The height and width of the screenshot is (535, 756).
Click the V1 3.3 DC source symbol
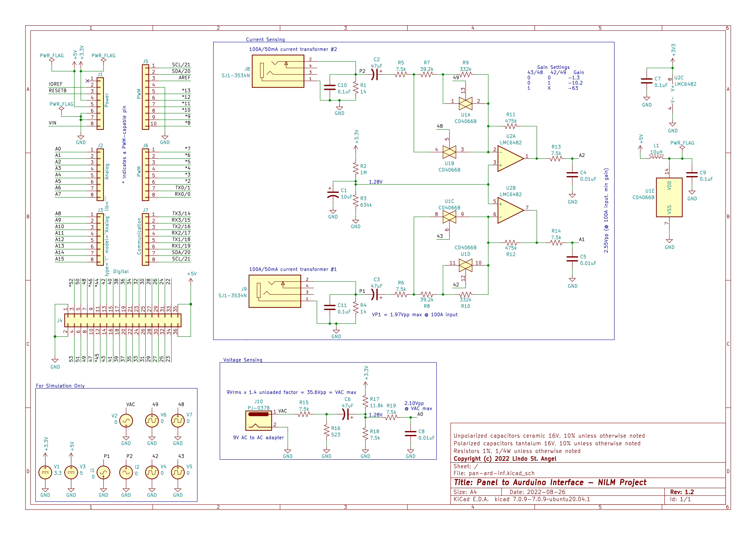45,472
